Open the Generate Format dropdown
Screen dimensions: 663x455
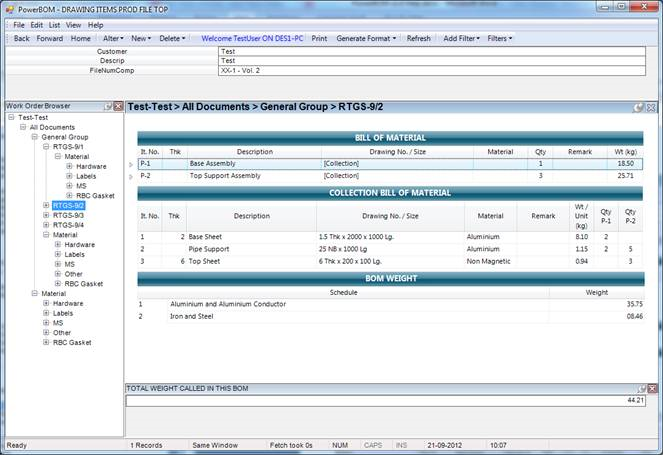coord(366,38)
